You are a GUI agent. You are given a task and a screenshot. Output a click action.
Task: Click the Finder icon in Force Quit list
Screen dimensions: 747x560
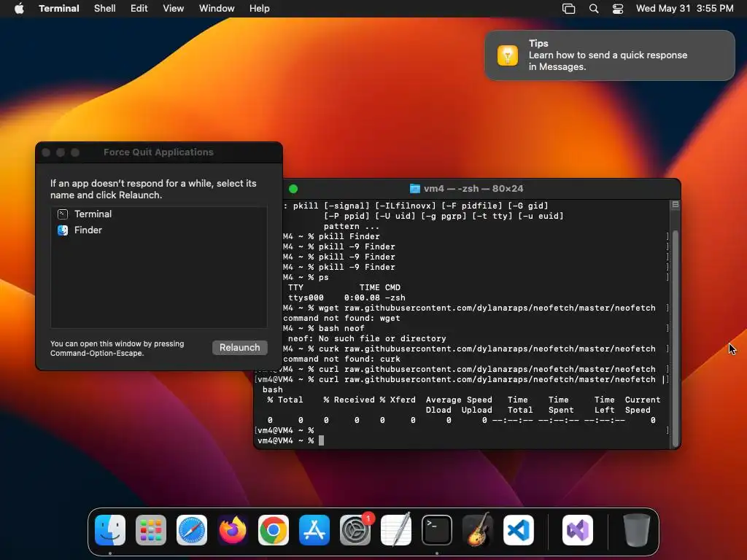coord(63,230)
